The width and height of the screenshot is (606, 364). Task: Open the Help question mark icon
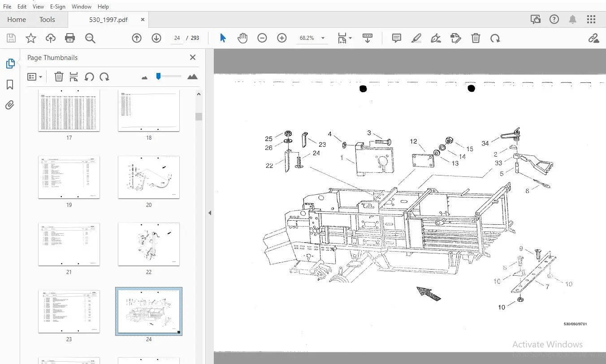click(x=554, y=19)
